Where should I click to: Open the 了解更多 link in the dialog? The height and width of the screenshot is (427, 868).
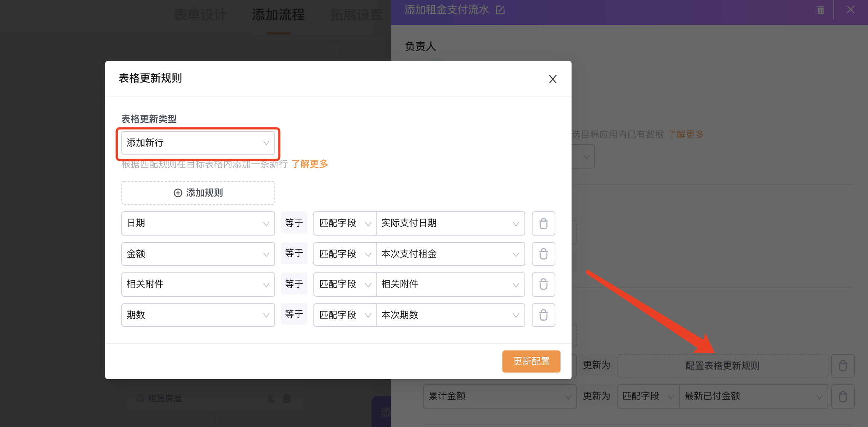310,164
